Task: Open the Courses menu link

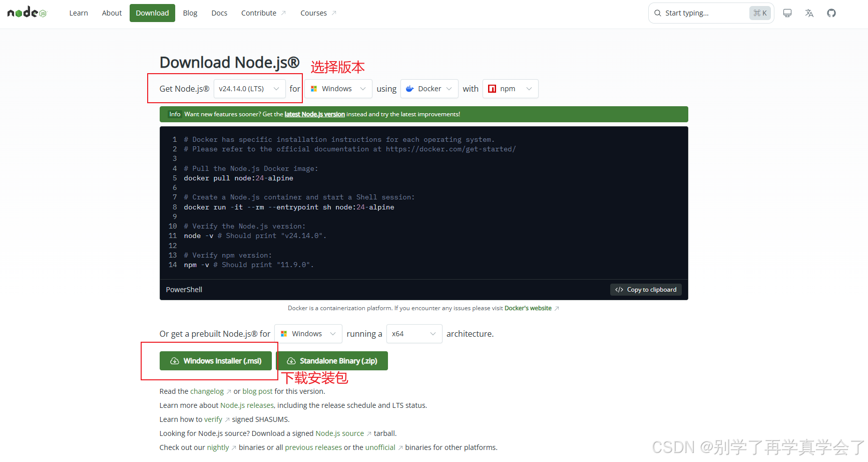Action: pos(318,13)
